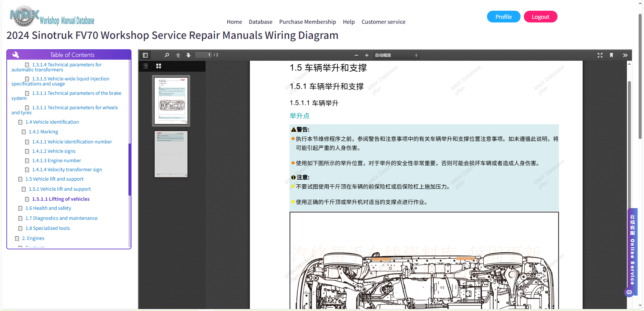Click the Profile button
This screenshot has height=311, width=644.
(x=503, y=17)
